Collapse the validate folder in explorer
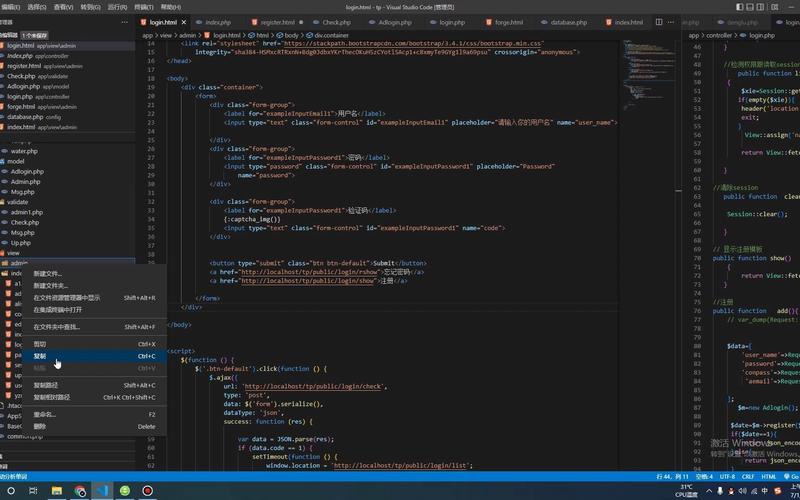Viewport: 800px width, 500px height. pyautogui.click(x=67, y=202)
